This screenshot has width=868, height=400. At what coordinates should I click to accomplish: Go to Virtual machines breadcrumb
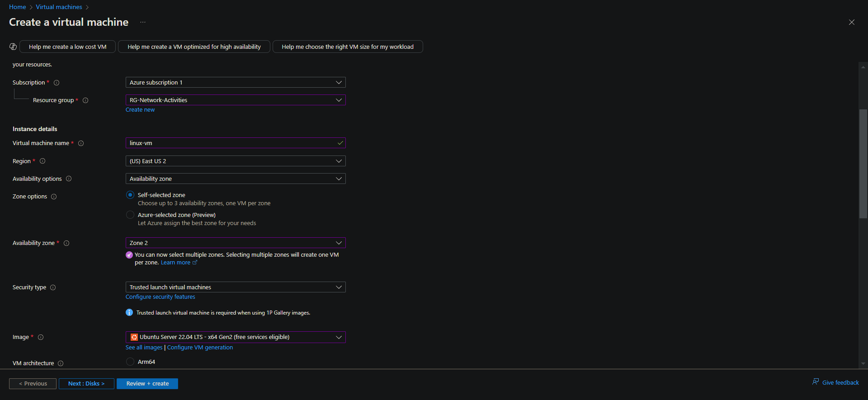click(59, 7)
